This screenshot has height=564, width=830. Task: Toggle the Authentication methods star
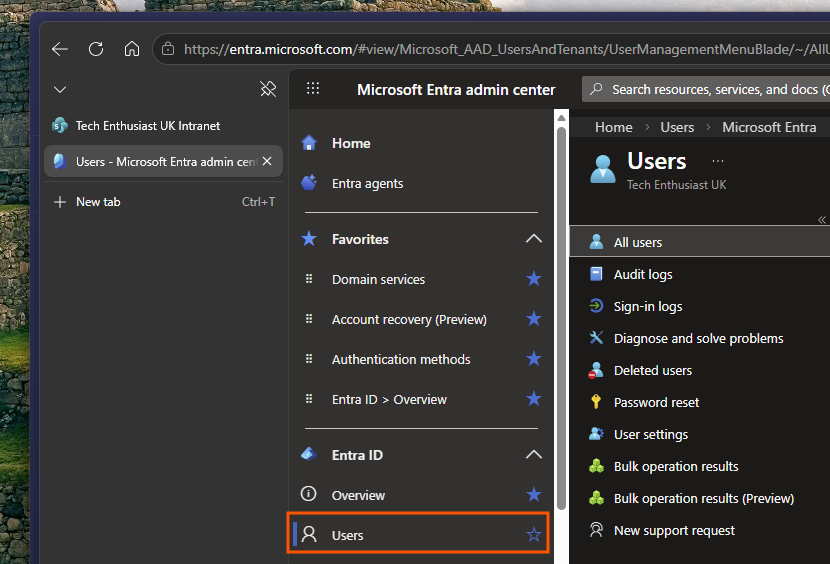point(534,359)
